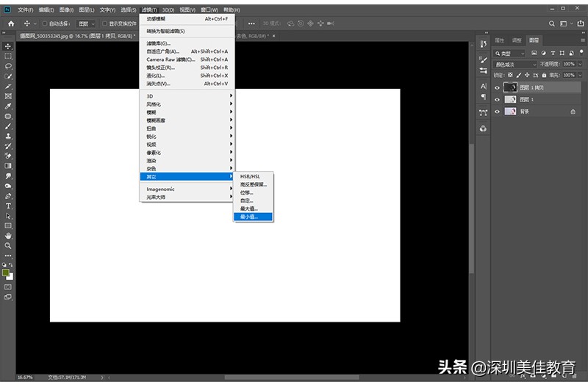Select the Horizontal Type tool

(x=8, y=206)
